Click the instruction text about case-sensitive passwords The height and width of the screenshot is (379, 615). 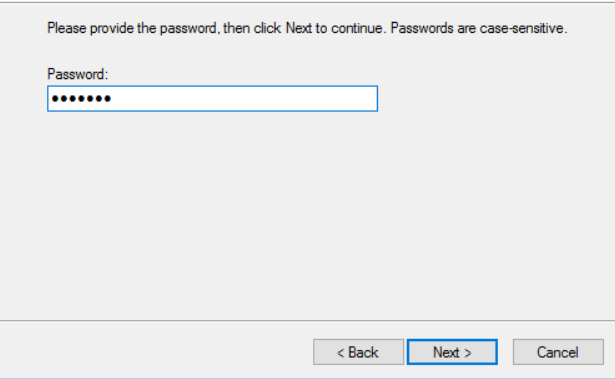[307, 28]
